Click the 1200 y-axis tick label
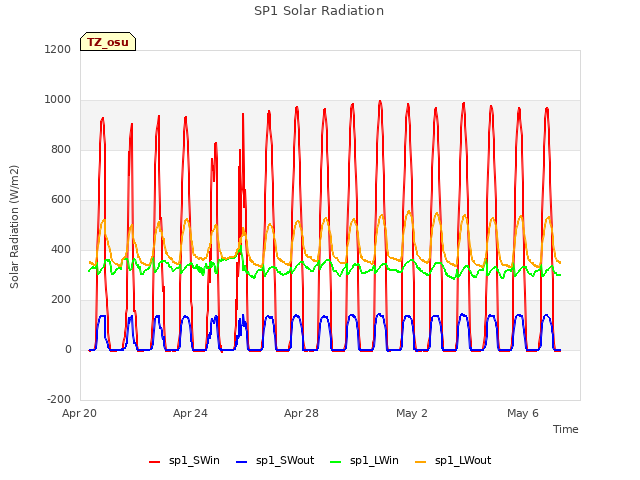 [58, 49]
